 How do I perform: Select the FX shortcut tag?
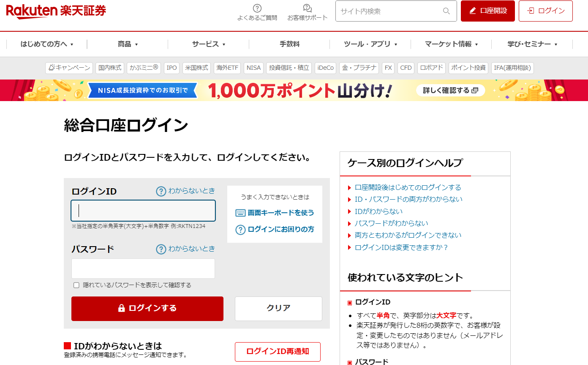pyautogui.click(x=388, y=68)
